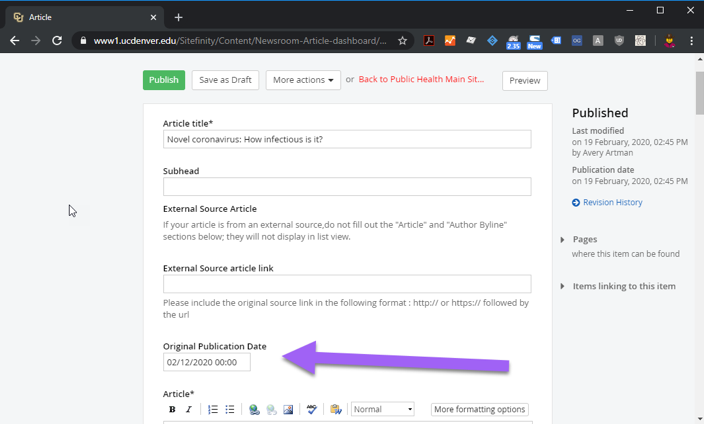Open the Revision History link
Image resolution: width=704 pixels, height=424 pixels.
(x=612, y=203)
